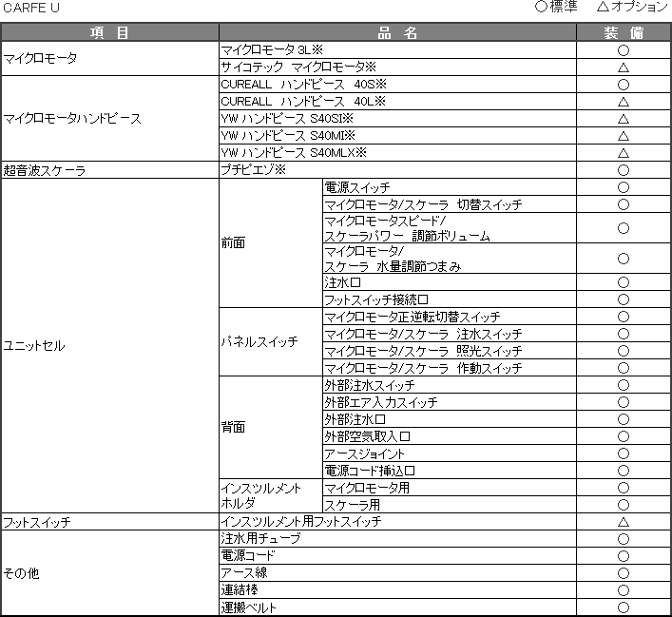Click circle mark in '運搬ベルト' row

tap(624, 607)
